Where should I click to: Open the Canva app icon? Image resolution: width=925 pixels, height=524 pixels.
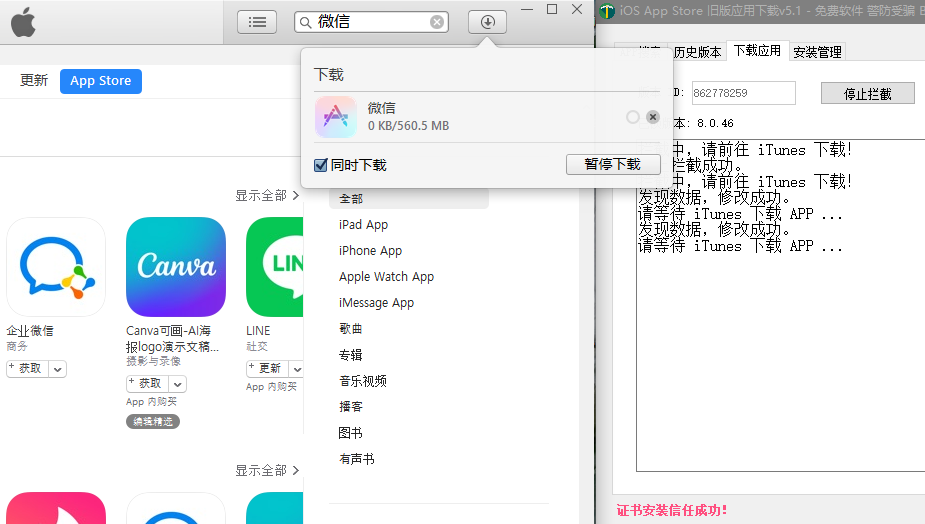click(176, 267)
